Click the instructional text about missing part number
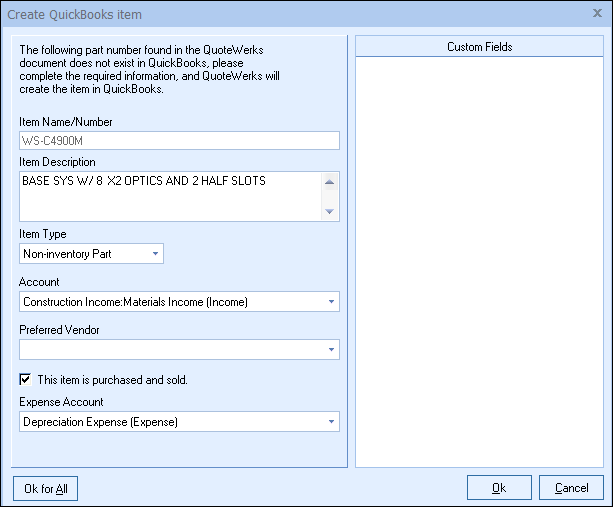Viewport: 613px width, 507px height. (140, 69)
